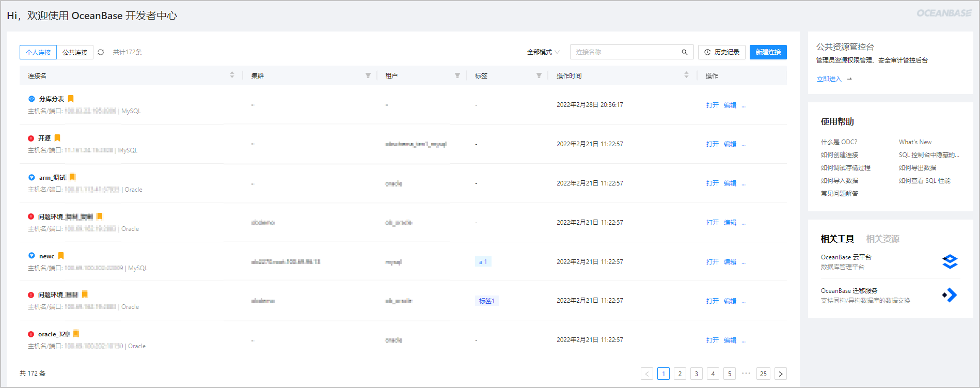
Task: Click the OceanBase migration service icon
Action: pos(950,295)
